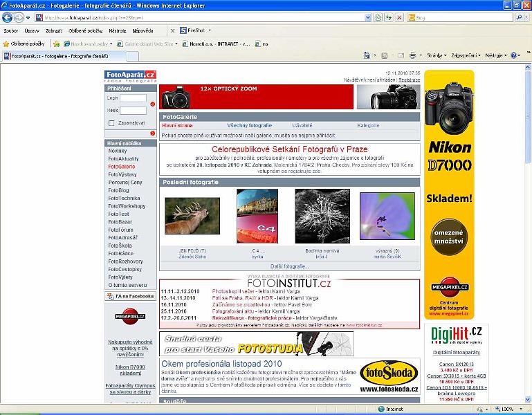The height and width of the screenshot is (415, 532).
Task: Refresh the page using the refresh icon
Action: (x=389, y=17)
